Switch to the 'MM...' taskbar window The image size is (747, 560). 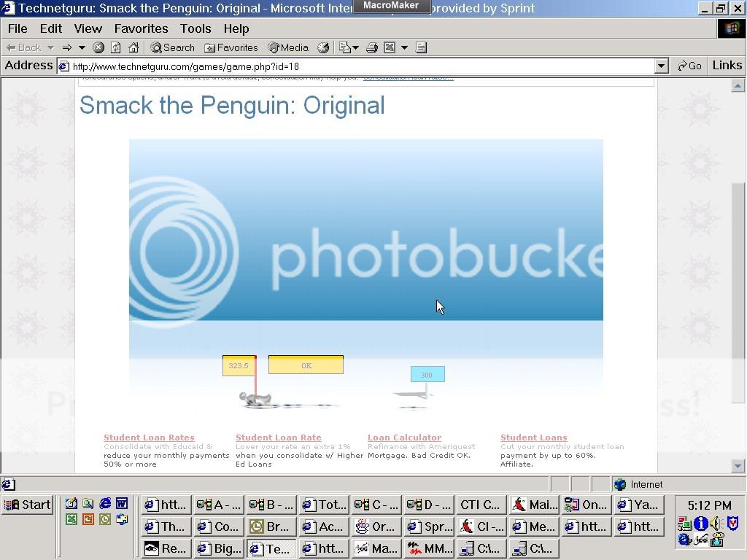(429, 548)
